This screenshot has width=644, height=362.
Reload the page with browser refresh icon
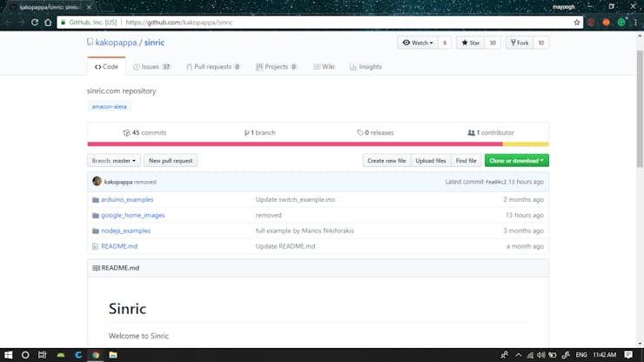point(35,22)
